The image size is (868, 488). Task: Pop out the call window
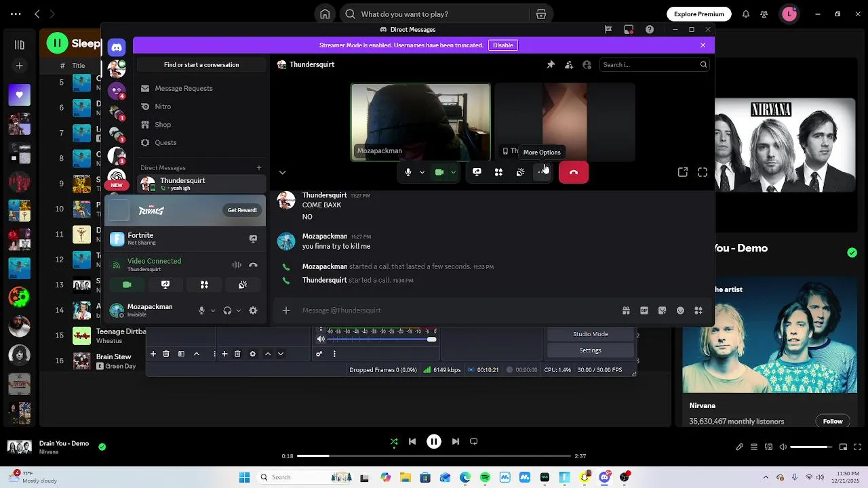coord(683,172)
